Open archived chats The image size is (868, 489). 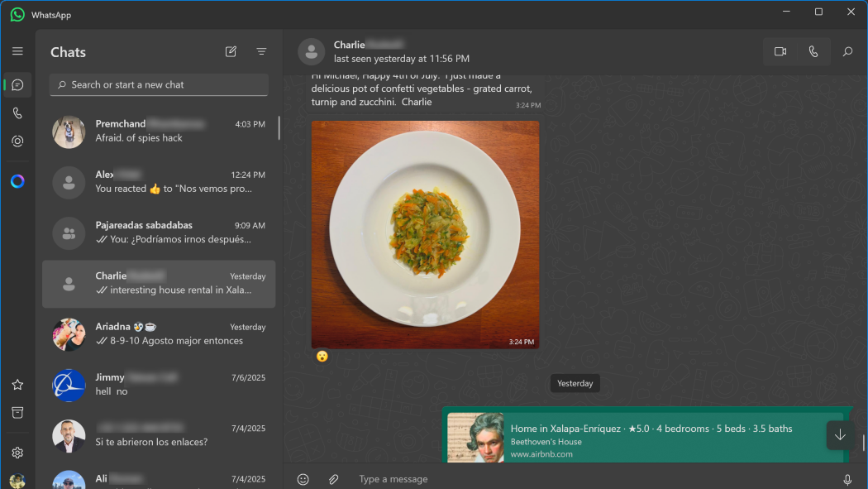tap(17, 413)
